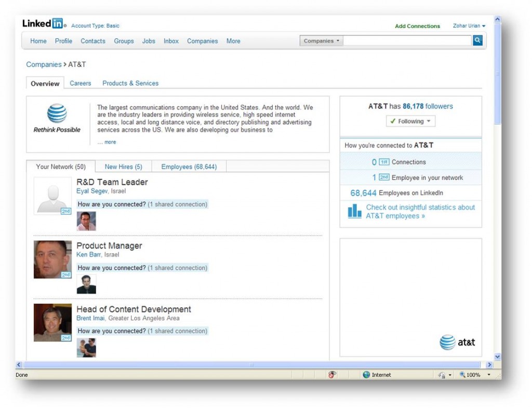The height and width of the screenshot is (410, 532).
Task: Switch to Products & Services tab
Action: tap(130, 84)
